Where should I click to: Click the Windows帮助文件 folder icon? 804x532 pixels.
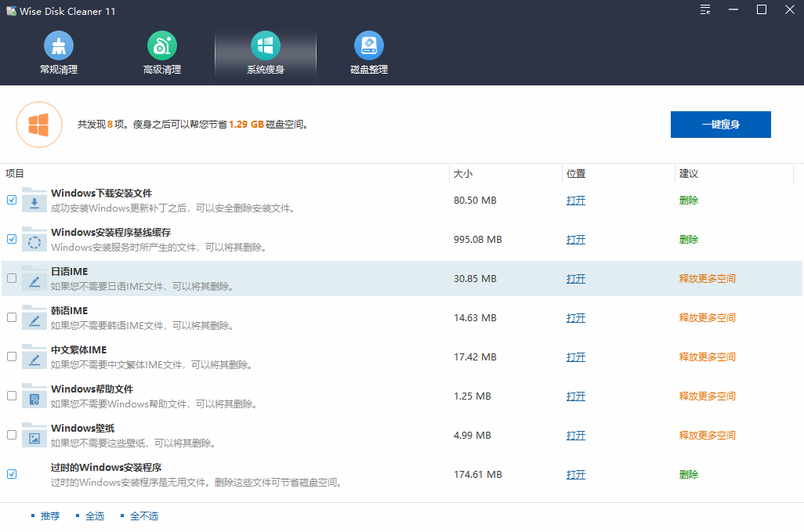[34, 396]
